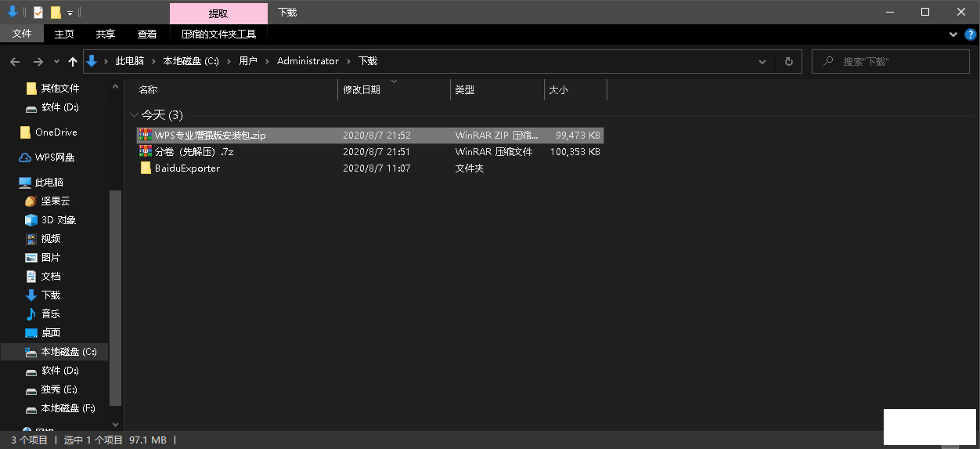This screenshot has height=449, width=980.
Task: Open Help with the question mark icon
Action: click(x=971, y=34)
